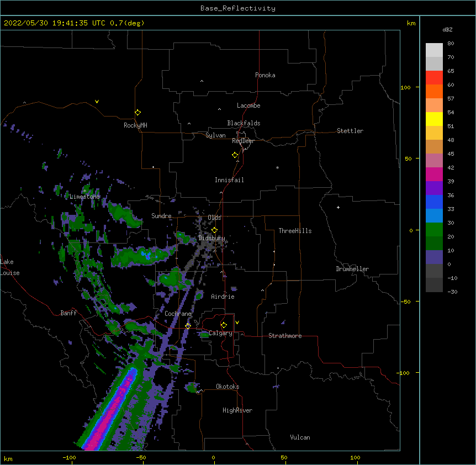476x465 pixels.
Task: Select the indigo 0-10 dBZ legend swatch
Action: coord(434,257)
